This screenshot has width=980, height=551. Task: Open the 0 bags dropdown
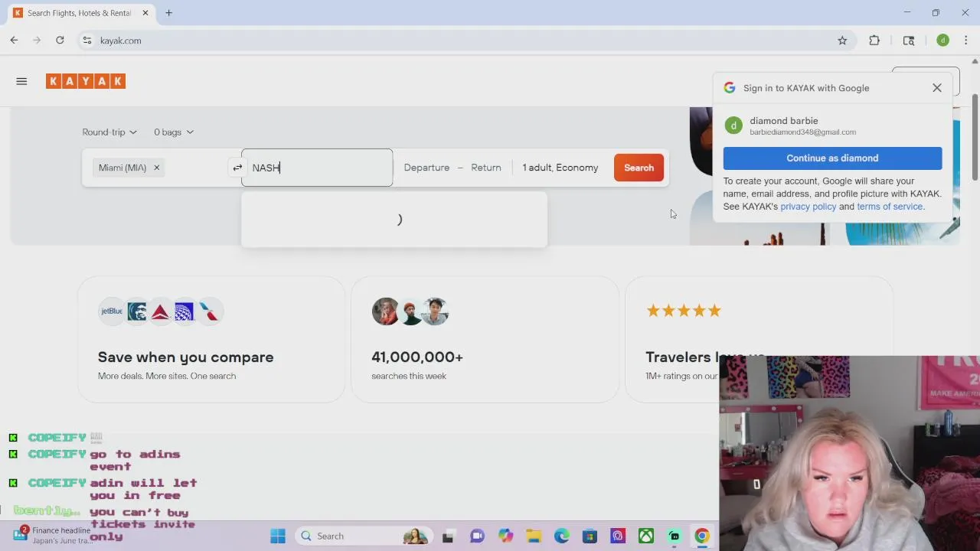point(174,132)
